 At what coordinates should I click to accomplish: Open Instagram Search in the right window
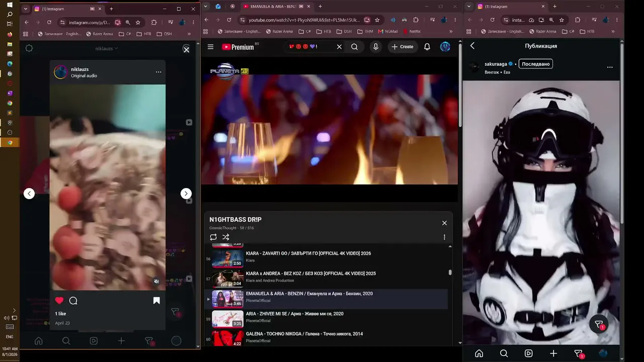click(504, 353)
